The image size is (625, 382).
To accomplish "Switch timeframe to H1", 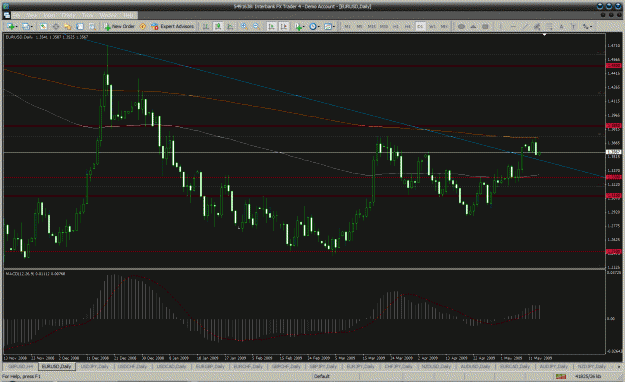I will tap(396, 26).
